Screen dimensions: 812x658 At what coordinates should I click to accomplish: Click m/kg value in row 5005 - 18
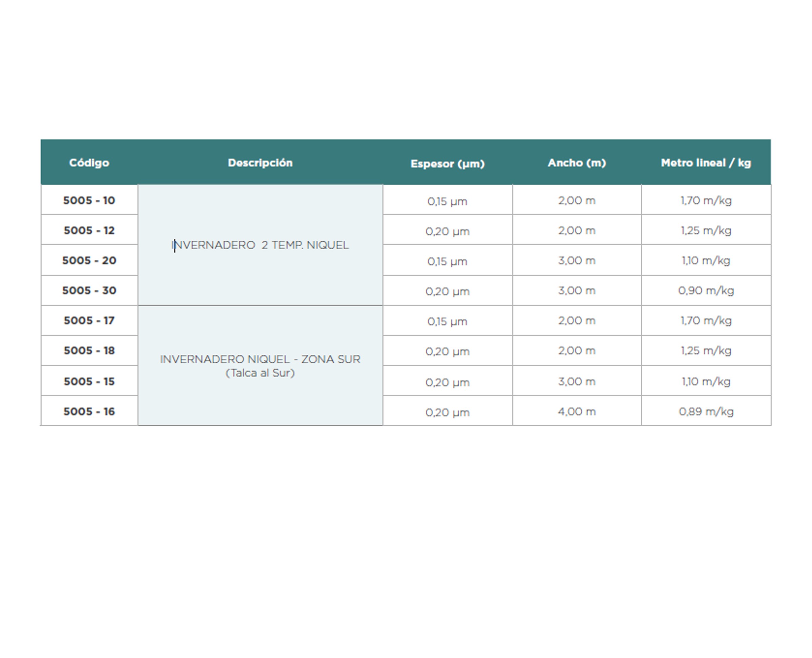pyautogui.click(x=706, y=350)
